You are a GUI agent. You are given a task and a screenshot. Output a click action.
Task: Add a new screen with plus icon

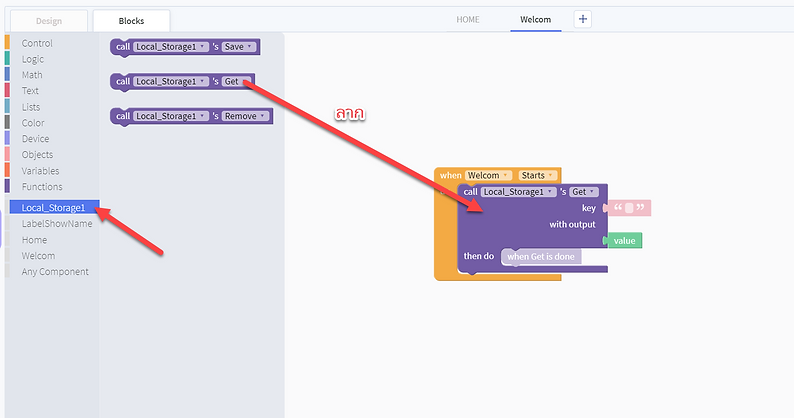coord(583,19)
